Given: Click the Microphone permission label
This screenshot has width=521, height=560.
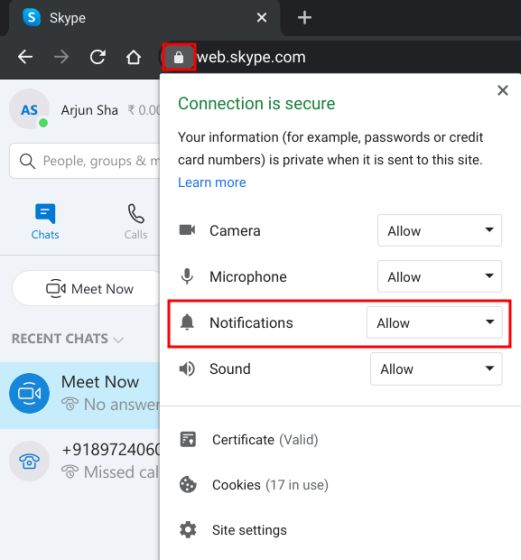Looking at the screenshot, I should click(248, 277).
